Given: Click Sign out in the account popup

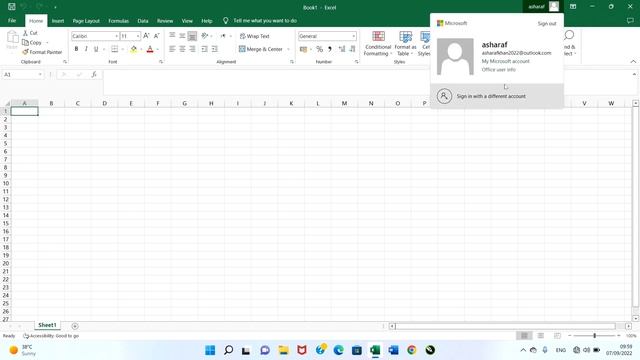Looking at the screenshot, I should coord(547,24).
